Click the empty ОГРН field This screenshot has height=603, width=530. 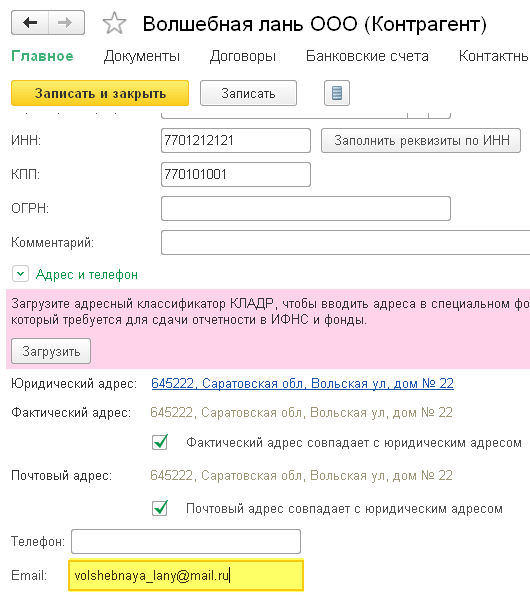(x=306, y=208)
